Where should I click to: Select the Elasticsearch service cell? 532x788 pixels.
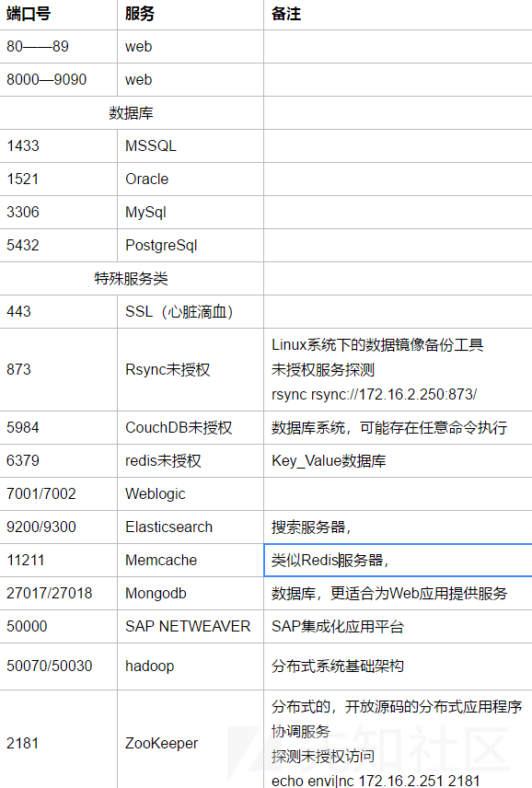click(x=191, y=527)
